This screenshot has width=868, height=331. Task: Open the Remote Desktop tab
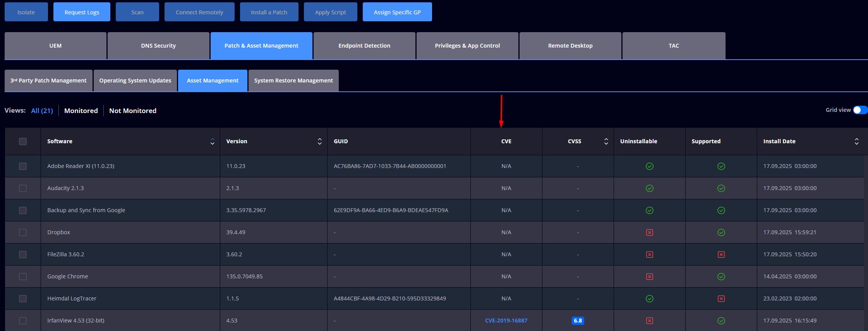(570, 46)
